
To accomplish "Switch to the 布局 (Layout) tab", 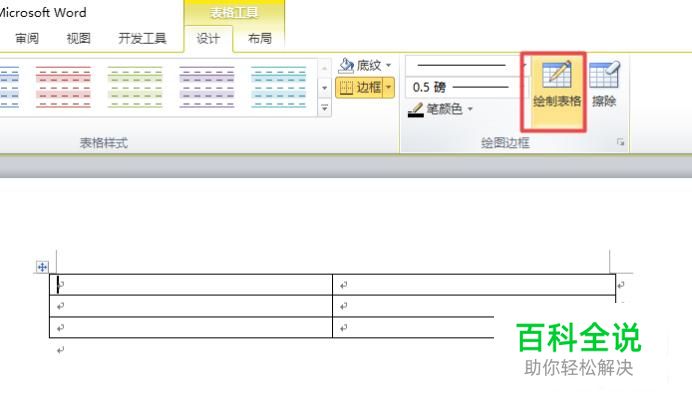I will pos(260,39).
